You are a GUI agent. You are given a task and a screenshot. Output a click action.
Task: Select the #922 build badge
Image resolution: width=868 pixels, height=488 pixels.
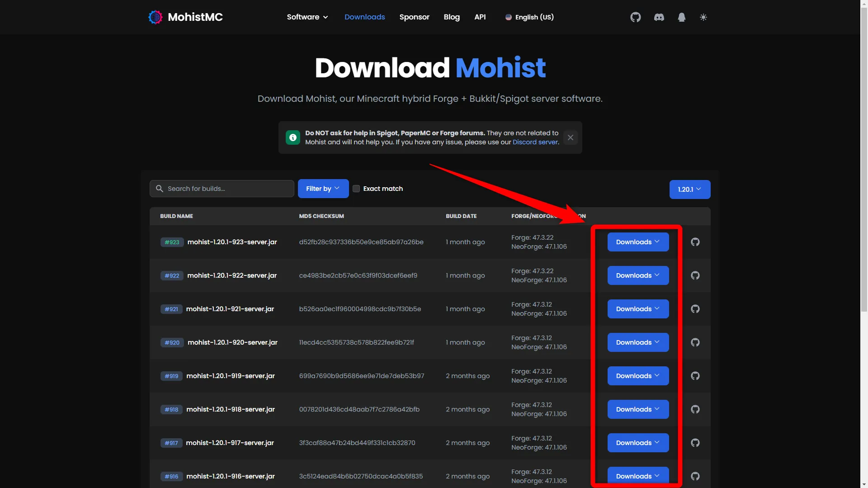tap(172, 275)
